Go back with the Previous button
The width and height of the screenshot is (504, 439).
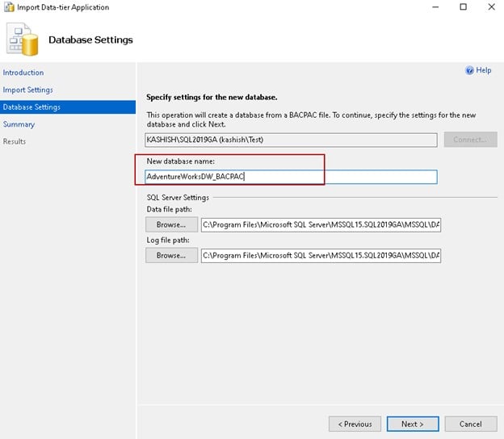pos(355,424)
